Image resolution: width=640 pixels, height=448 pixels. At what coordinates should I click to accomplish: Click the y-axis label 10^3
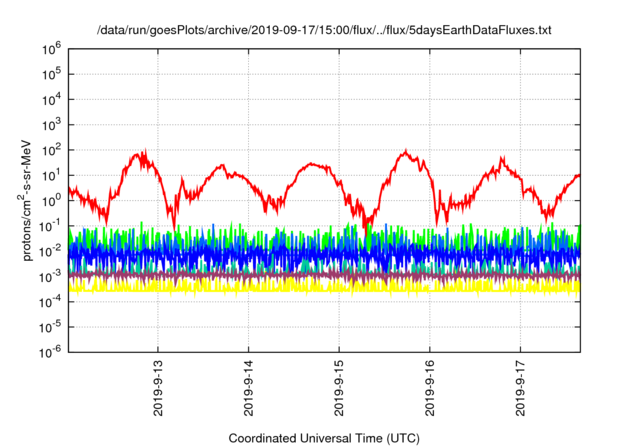tap(51, 125)
